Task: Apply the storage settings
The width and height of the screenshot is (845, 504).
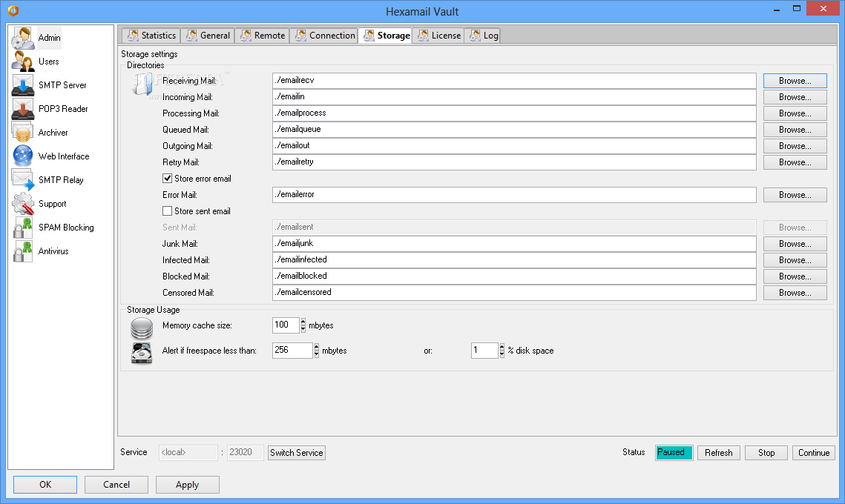Action: coord(188,485)
